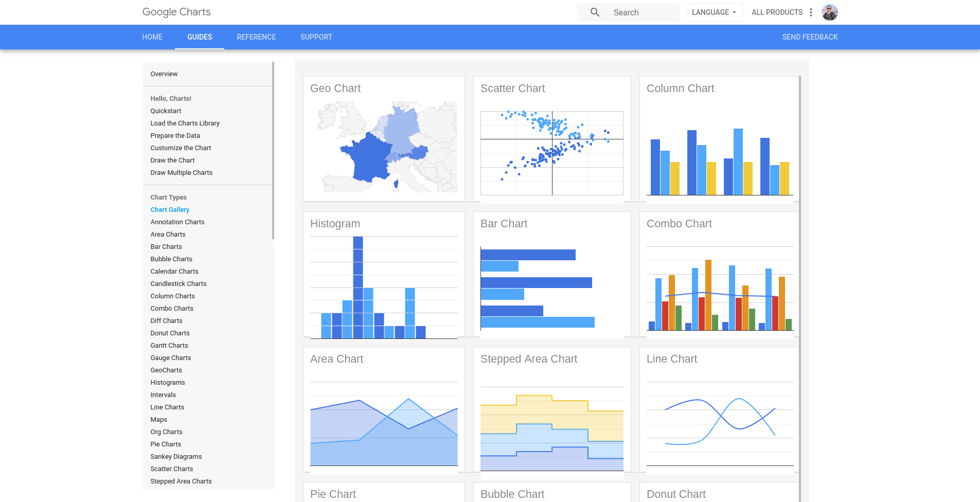Go to Column Charts sidebar link

click(x=172, y=296)
